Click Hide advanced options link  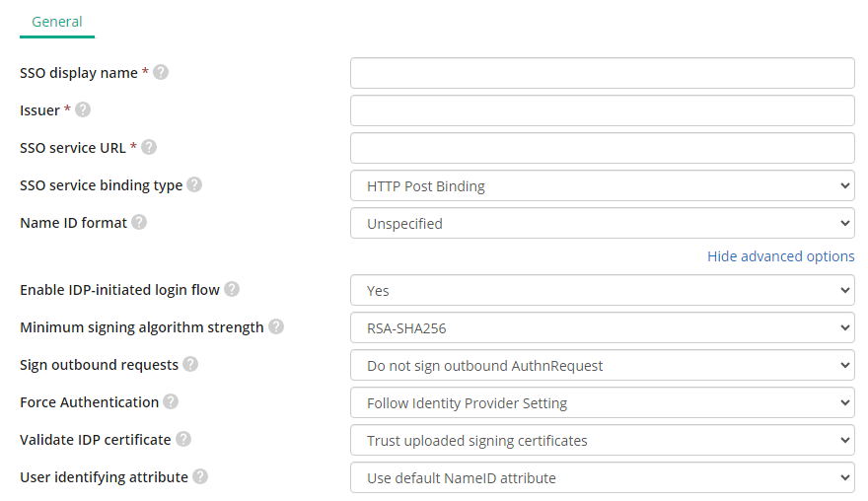coord(780,256)
